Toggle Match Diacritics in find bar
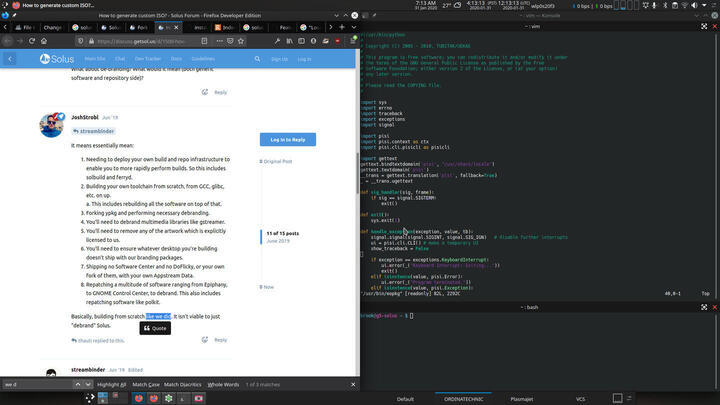Image resolution: width=720 pixels, height=405 pixels. [183, 384]
